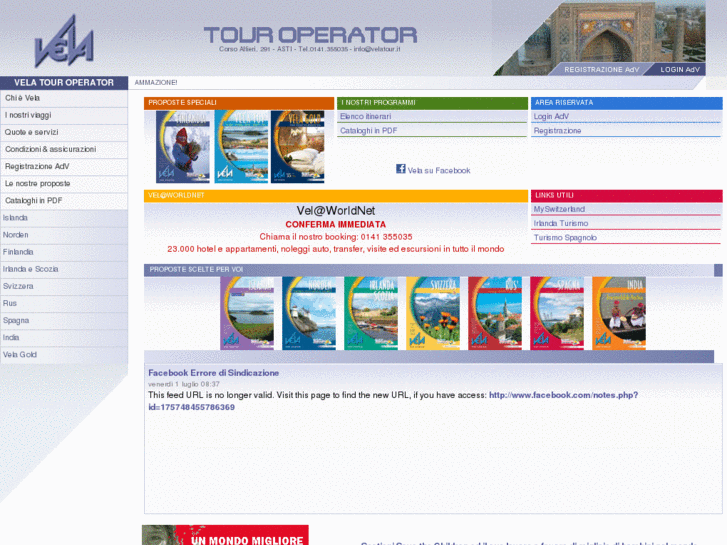Screen dimensions: 727x545
Task: Open Vela su Facebook link
Action: click(439, 171)
